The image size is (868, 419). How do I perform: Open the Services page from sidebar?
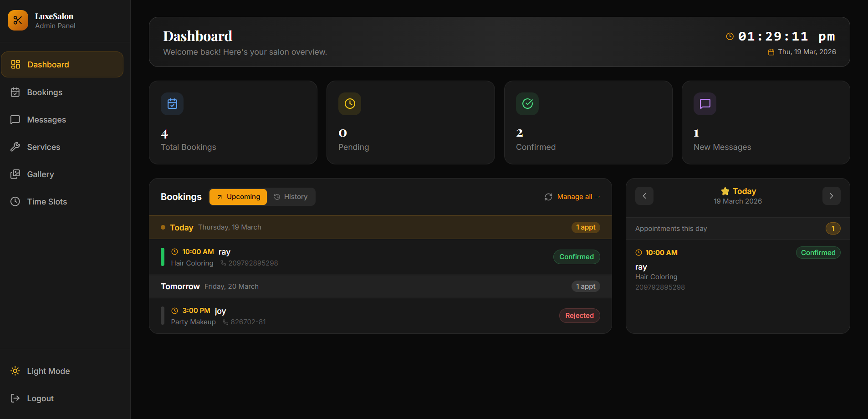[44, 147]
